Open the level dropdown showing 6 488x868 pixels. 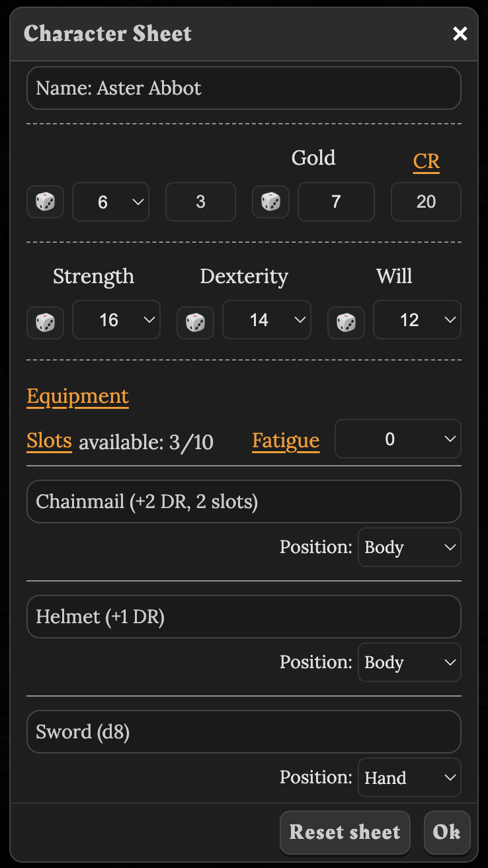tap(110, 202)
